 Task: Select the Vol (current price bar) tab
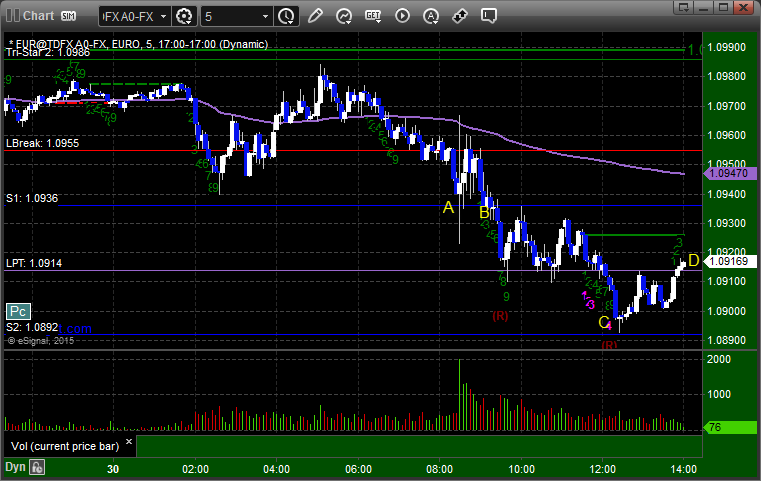65,446
